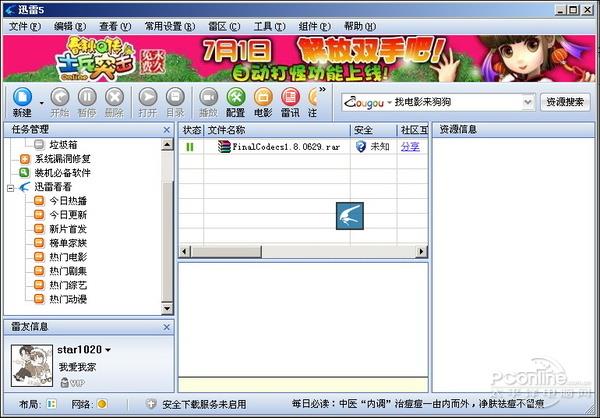
Task: Open the 查看(V) menu
Action: coord(115,26)
